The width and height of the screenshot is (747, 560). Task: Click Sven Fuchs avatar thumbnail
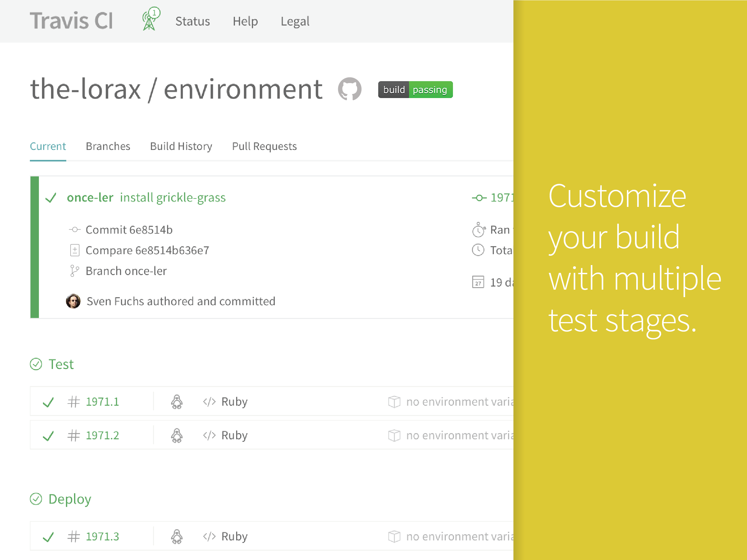coord(73,301)
